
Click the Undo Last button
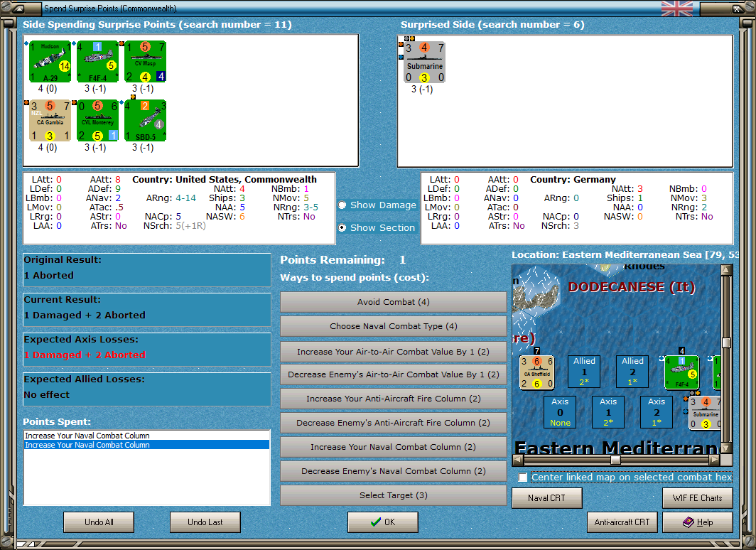(x=205, y=522)
